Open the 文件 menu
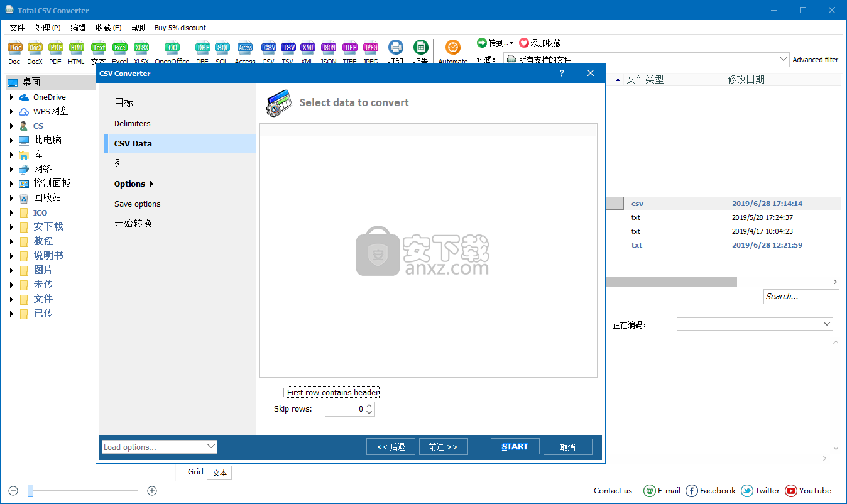This screenshot has width=847, height=504. tap(17, 28)
